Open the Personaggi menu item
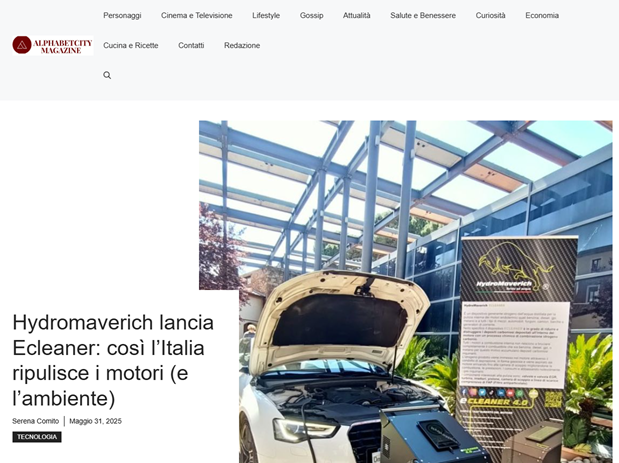Image resolution: width=619 pixels, height=463 pixels. click(122, 15)
